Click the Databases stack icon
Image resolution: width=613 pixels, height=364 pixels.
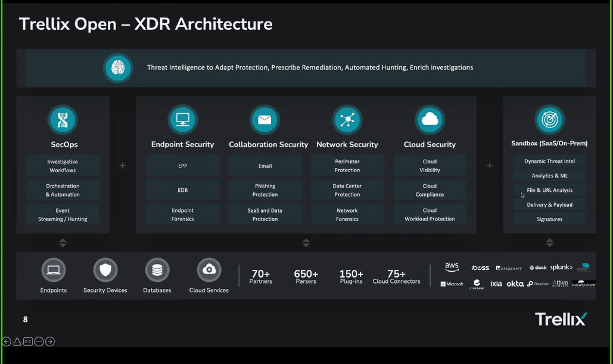pos(157,270)
